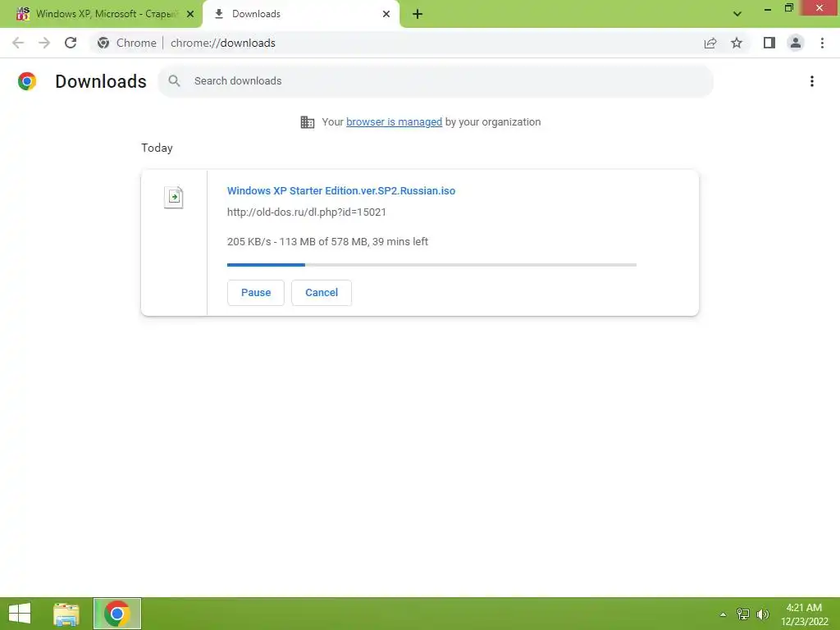Close the Downloads tab
This screenshot has width=840, height=630.
(386, 14)
